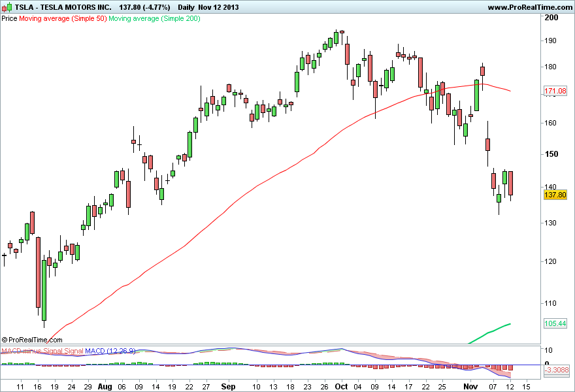Screen dimensions: 575x392
Task: Click the -3.3088 MACD value tag
Action: click(x=557, y=370)
